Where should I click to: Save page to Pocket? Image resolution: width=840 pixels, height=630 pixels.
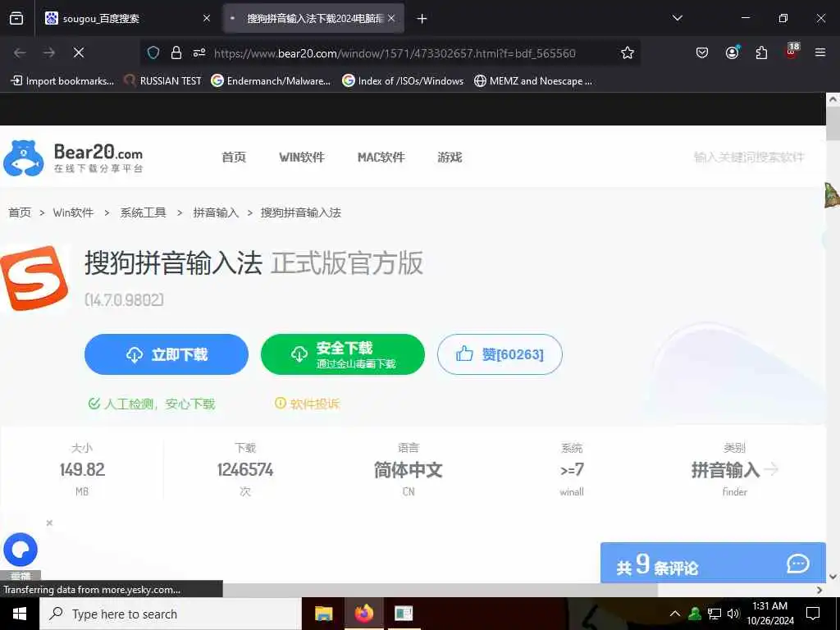pos(702,52)
